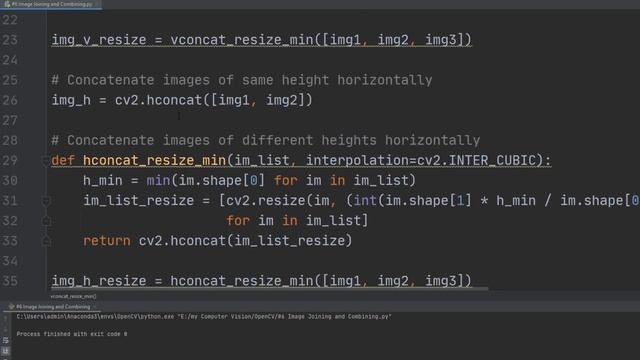Click the 'int' builtin on line 31
Screen dimensions: 640x360
(x=365, y=201)
